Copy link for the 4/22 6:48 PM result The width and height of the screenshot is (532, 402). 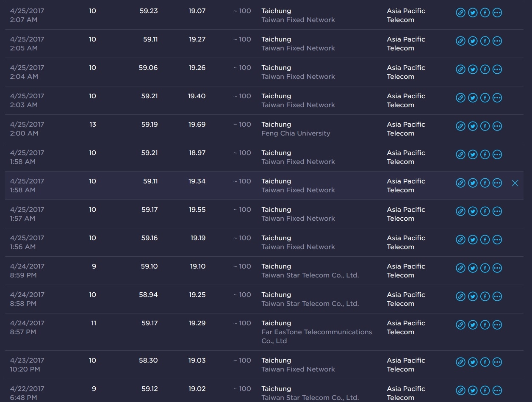point(460,391)
